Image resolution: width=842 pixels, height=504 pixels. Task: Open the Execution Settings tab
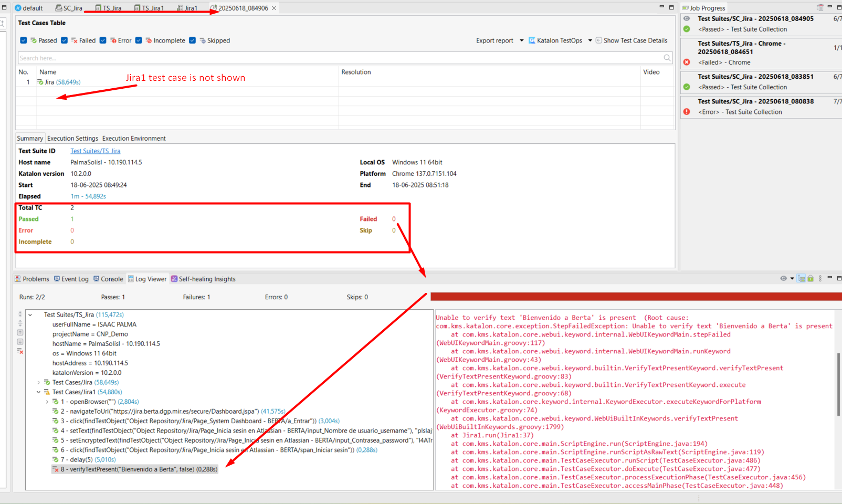click(x=72, y=139)
